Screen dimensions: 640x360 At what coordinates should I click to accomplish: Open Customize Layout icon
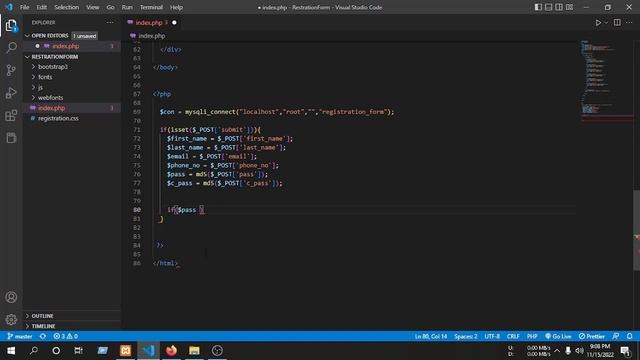pyautogui.click(x=569, y=7)
